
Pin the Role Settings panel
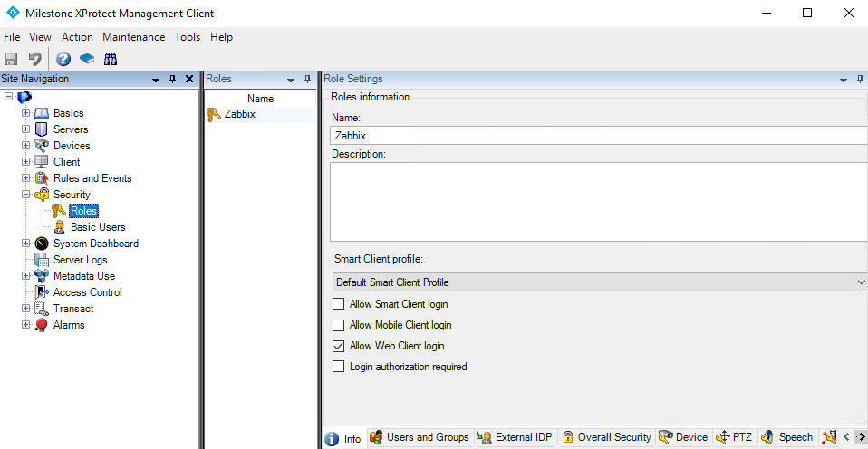[860, 79]
